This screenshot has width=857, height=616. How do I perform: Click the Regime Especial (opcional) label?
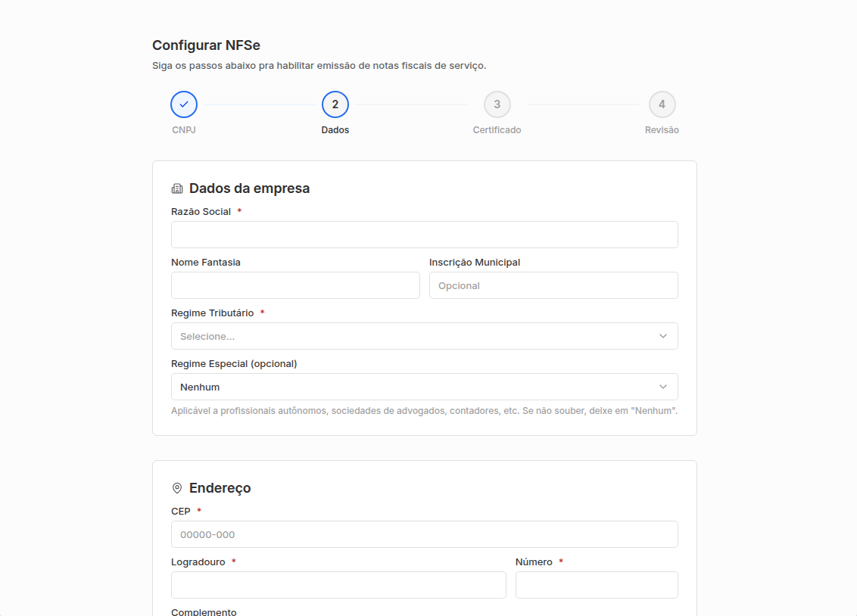[x=234, y=364]
